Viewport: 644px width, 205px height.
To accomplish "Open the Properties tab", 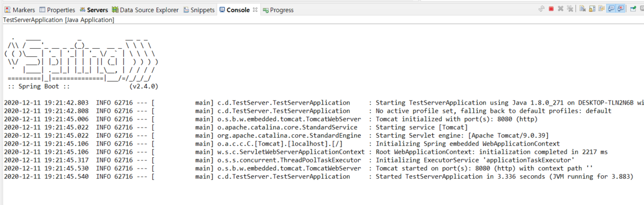I will [x=57, y=10].
